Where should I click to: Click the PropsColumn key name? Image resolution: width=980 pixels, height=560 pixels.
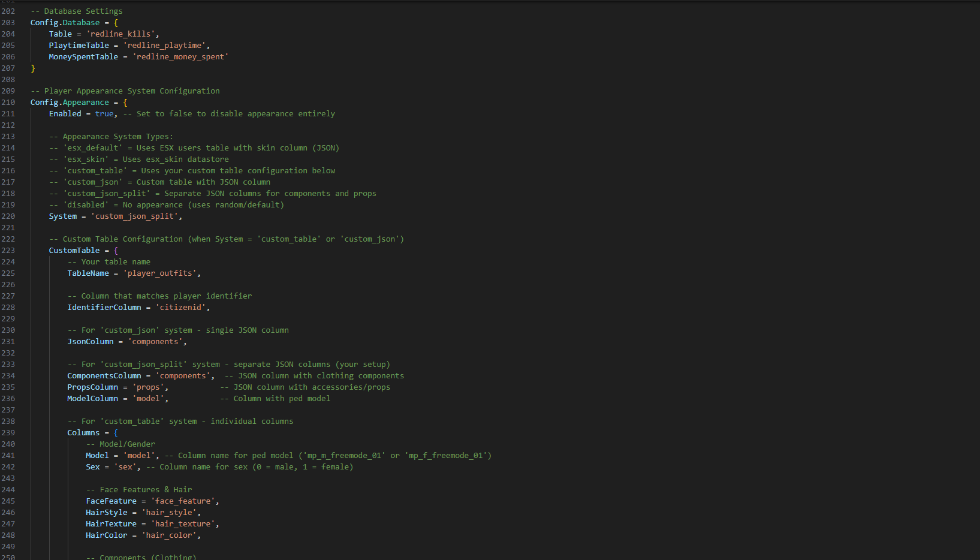93,387
